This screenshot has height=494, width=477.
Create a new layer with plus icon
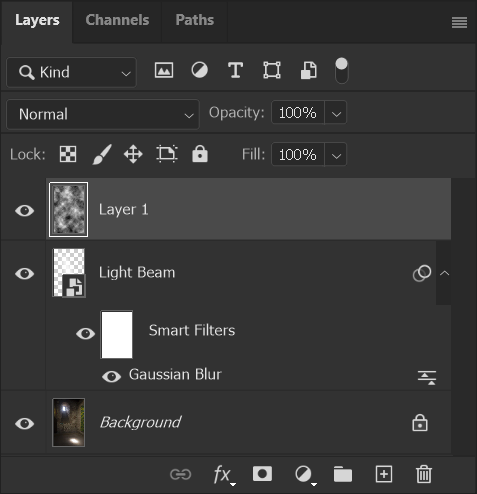(x=384, y=474)
